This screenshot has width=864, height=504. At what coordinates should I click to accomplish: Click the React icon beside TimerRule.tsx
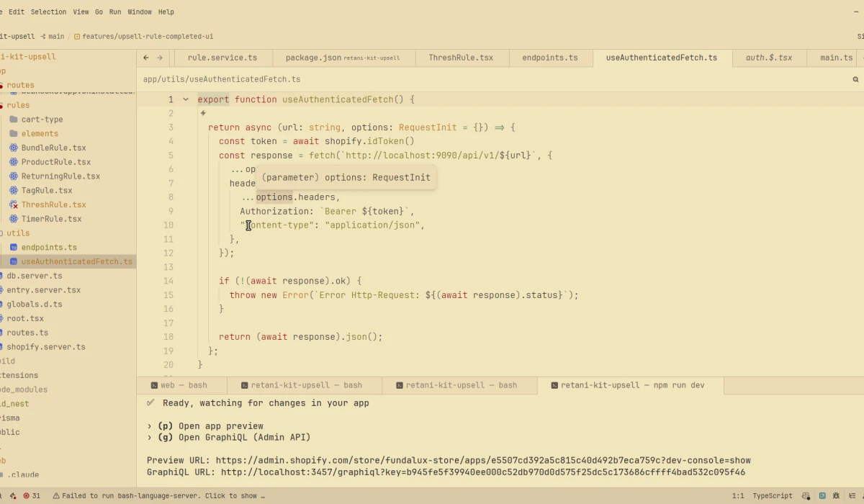pos(14,219)
